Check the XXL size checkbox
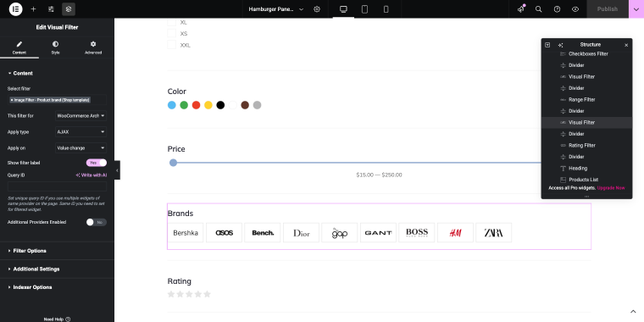This screenshot has width=644, height=322. click(172, 45)
